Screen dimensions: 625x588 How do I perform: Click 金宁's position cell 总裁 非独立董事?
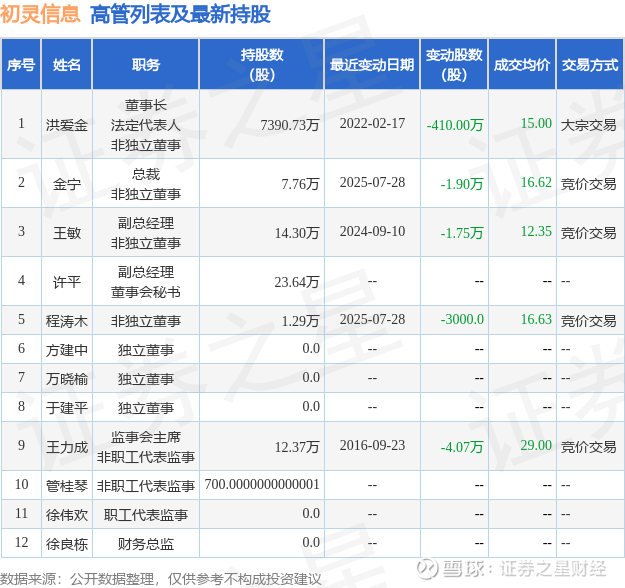click(146, 184)
